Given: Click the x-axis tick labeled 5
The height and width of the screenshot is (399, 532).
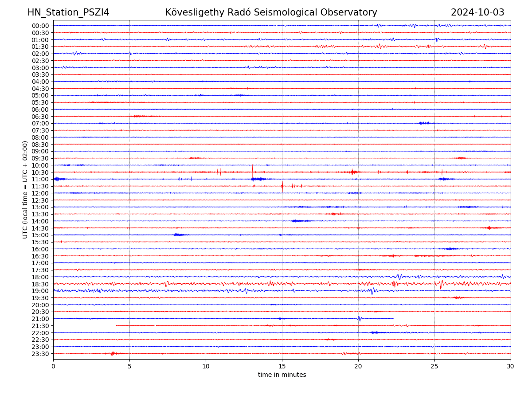Looking at the screenshot, I should (129, 367).
